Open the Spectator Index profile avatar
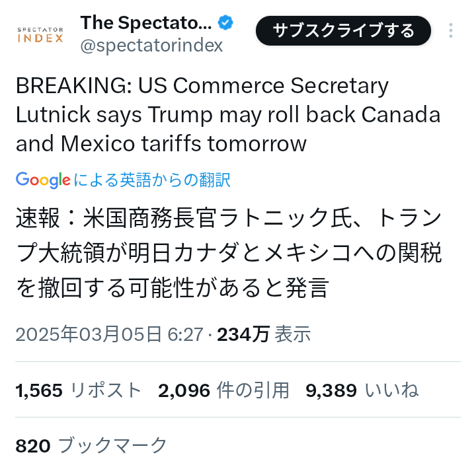Viewport: 476px width, 471px height. (40, 34)
